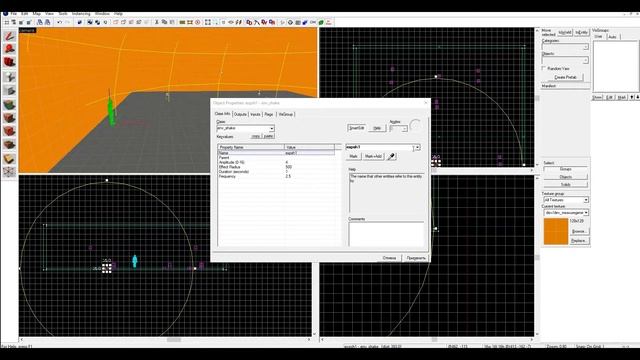
Task: Select the Selection tool in left toolbar
Action: [9, 36]
